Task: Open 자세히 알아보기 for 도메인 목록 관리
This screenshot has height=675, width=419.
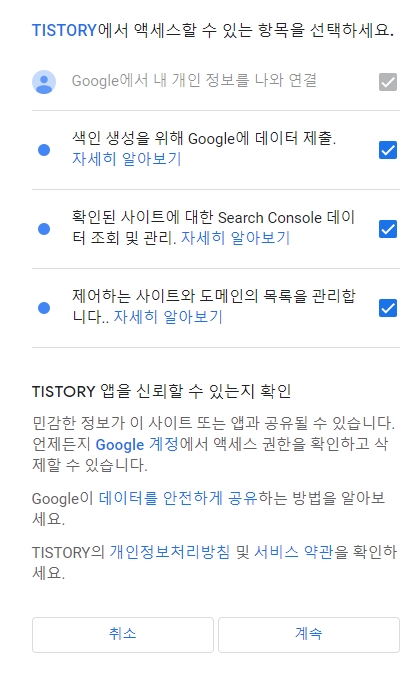Action: (168, 317)
